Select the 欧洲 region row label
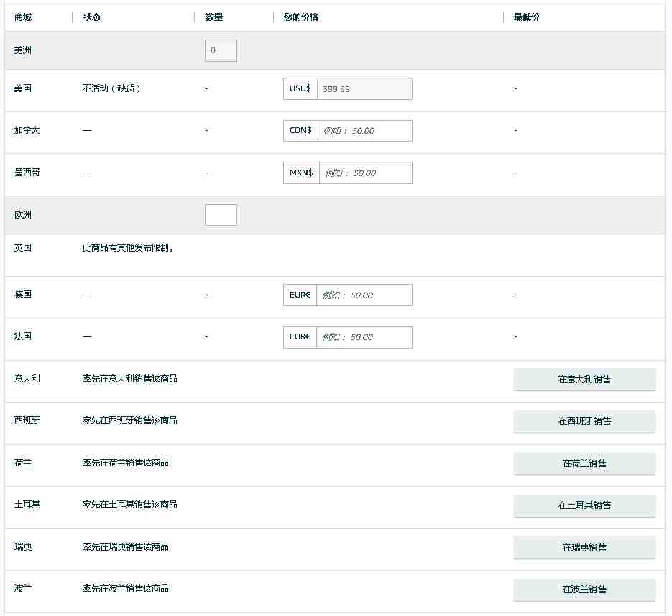The image size is (672, 616). click(23, 215)
